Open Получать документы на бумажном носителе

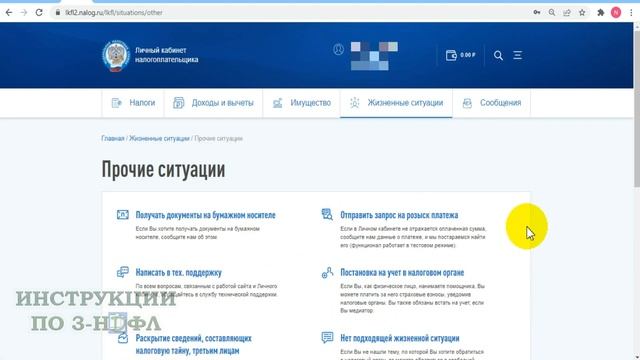coord(205,215)
